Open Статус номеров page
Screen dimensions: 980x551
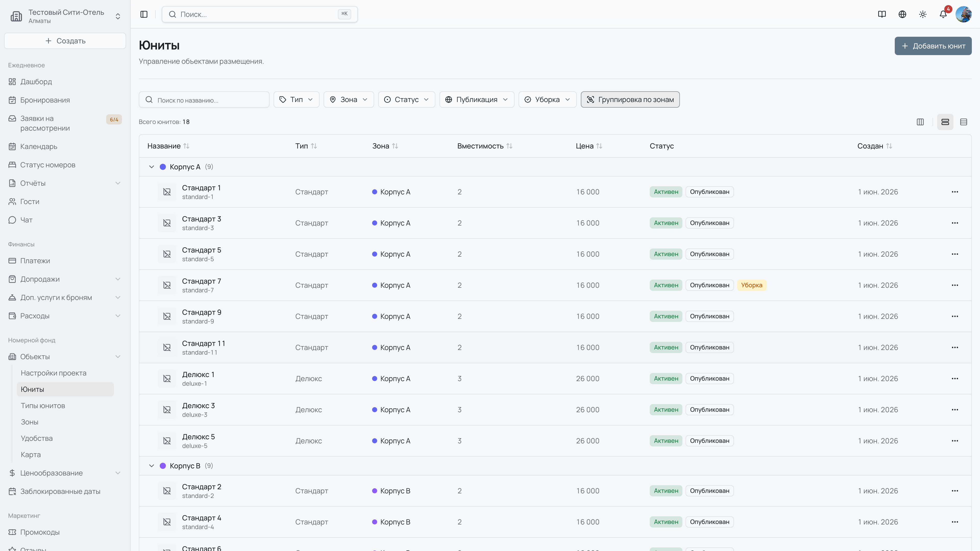(65, 165)
